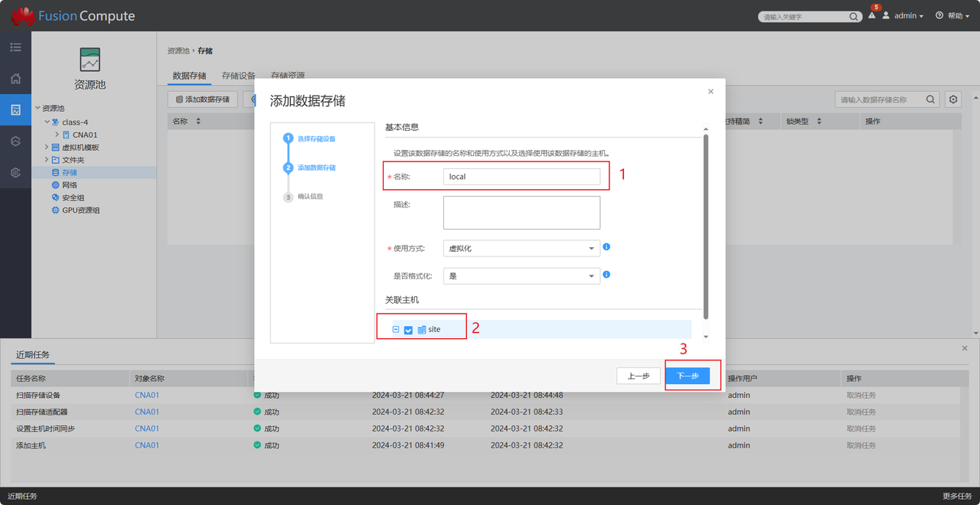This screenshot has height=505, width=980.
Task: Click the 下一步 button
Action: [688, 376]
